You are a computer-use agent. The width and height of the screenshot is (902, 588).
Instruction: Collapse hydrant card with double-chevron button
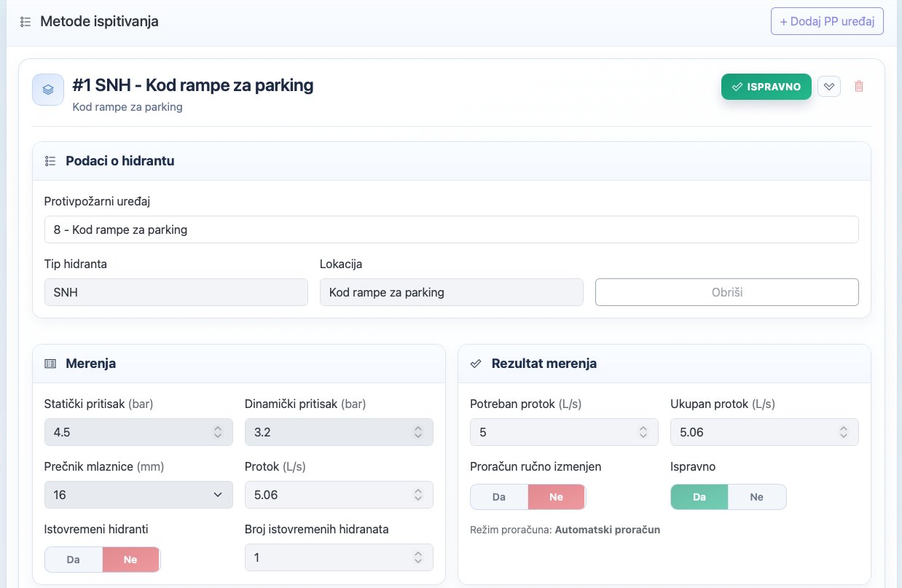[x=829, y=87]
